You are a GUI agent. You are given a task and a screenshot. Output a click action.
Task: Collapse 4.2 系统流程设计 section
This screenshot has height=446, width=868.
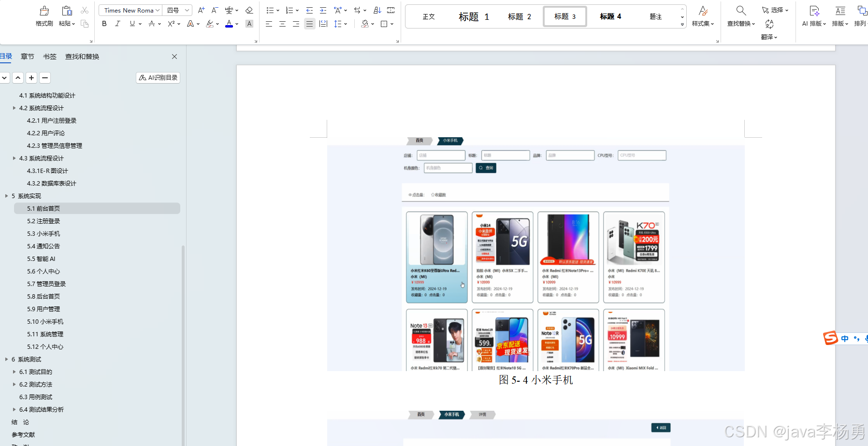tap(14, 108)
